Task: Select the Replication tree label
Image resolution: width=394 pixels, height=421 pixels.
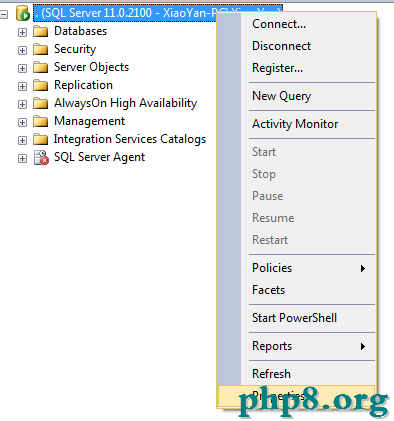Action: point(83,85)
